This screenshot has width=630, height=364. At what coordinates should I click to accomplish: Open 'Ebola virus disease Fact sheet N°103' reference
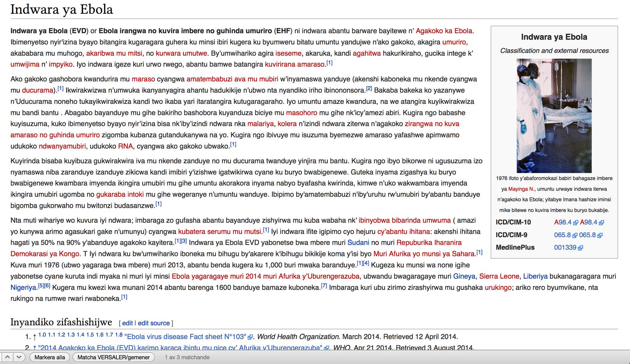(185, 337)
